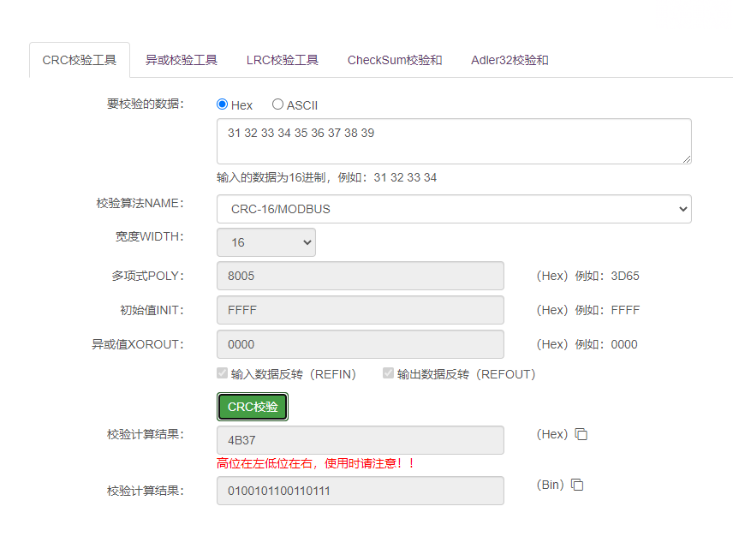Screen dimensions: 733x560
Task: Toggle the 输出数据反转 REFOUT checkbox
Action: point(388,373)
